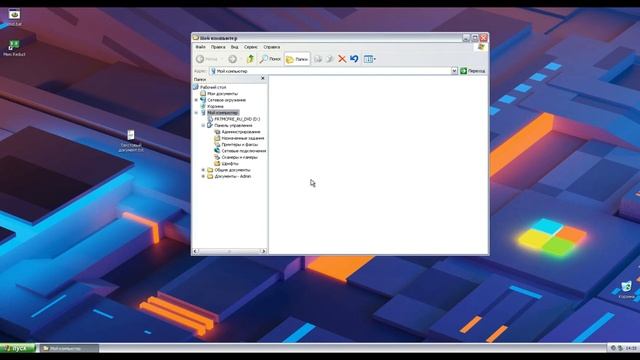Click the folder tree scroll left arrow
This screenshot has width=640, height=360.
[196, 251]
